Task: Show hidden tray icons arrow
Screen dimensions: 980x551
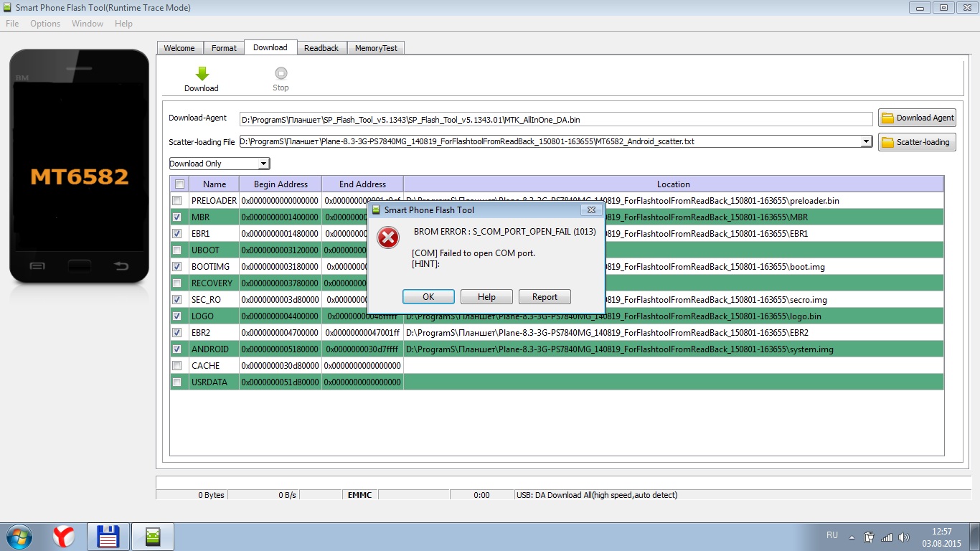Action: (x=852, y=537)
